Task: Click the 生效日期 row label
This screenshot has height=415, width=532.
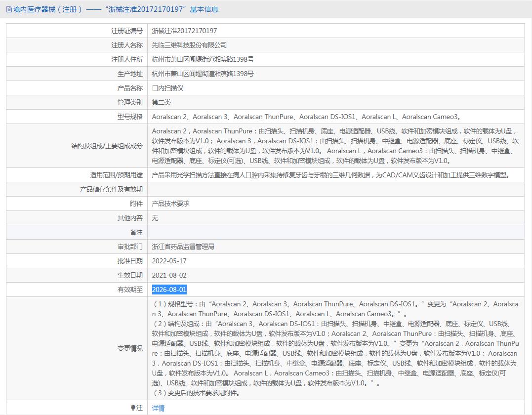Action: tap(130, 275)
